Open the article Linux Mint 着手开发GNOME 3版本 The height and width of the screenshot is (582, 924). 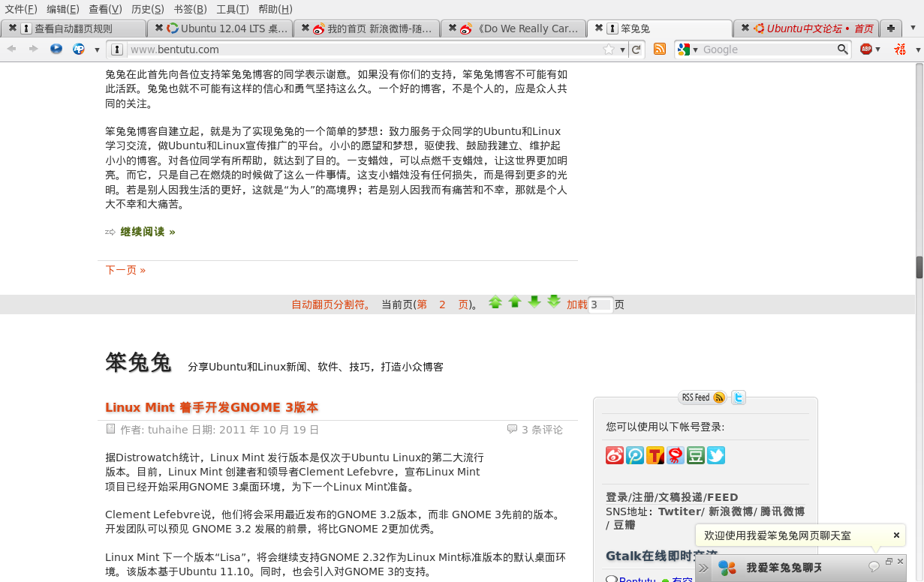pos(212,407)
